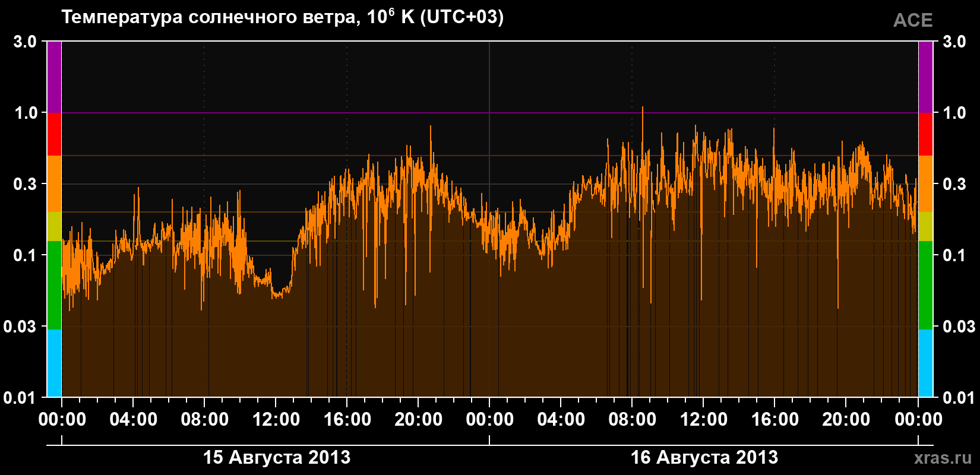Click the 3.0 value on the left axis
980x475 pixels.
pos(26,42)
